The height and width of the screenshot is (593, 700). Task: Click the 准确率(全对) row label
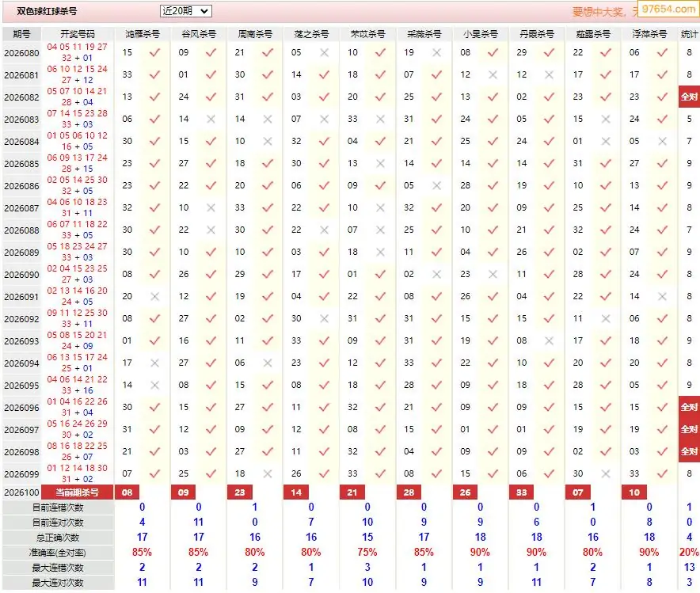pos(58,553)
